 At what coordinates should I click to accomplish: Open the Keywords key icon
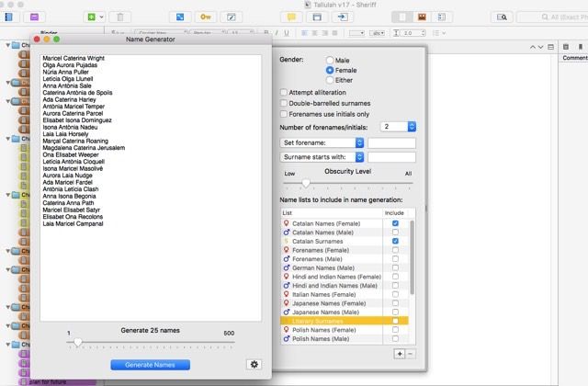[x=206, y=17]
